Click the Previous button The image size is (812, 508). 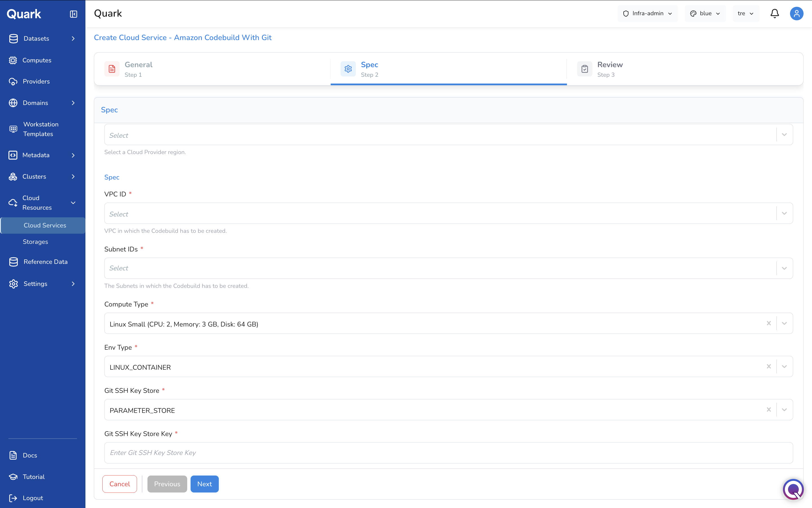(167, 484)
